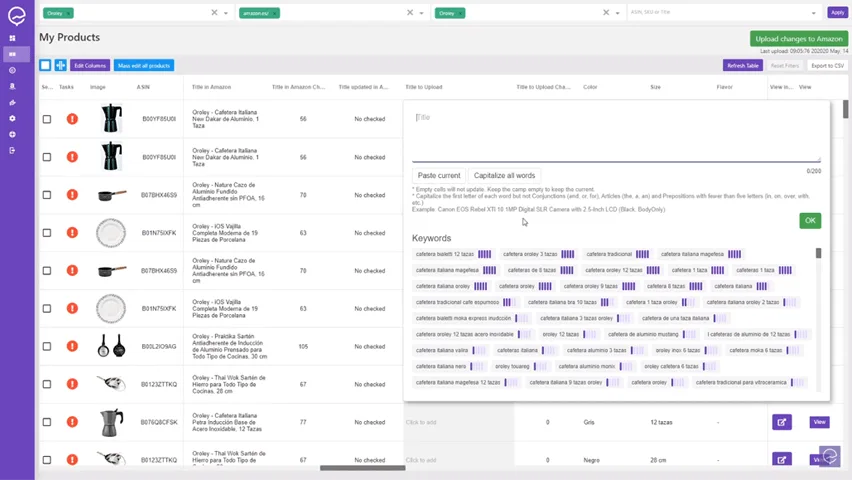The image size is (852, 480).
Task: Click the keywords list scrollbar
Action: [818, 253]
